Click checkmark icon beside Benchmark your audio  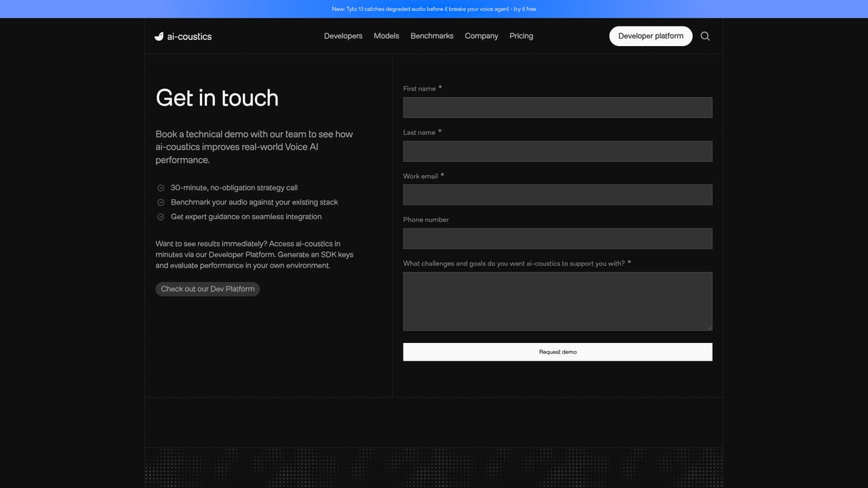click(x=161, y=202)
